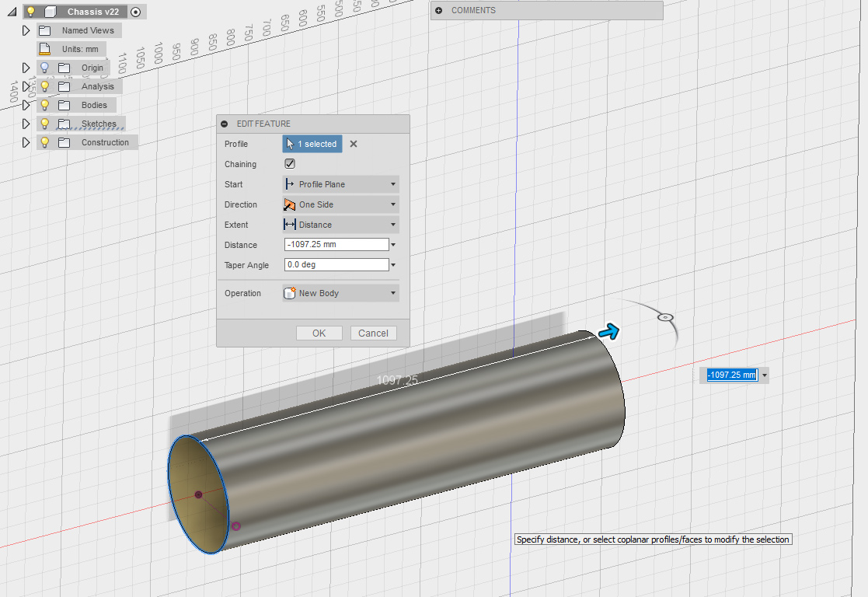The image size is (868, 597).
Task: Expand the Comments panel plus icon
Action: tap(439, 10)
